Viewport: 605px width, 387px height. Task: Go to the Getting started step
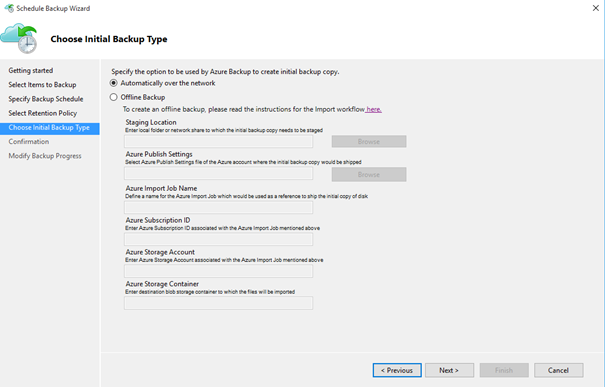pyautogui.click(x=31, y=71)
